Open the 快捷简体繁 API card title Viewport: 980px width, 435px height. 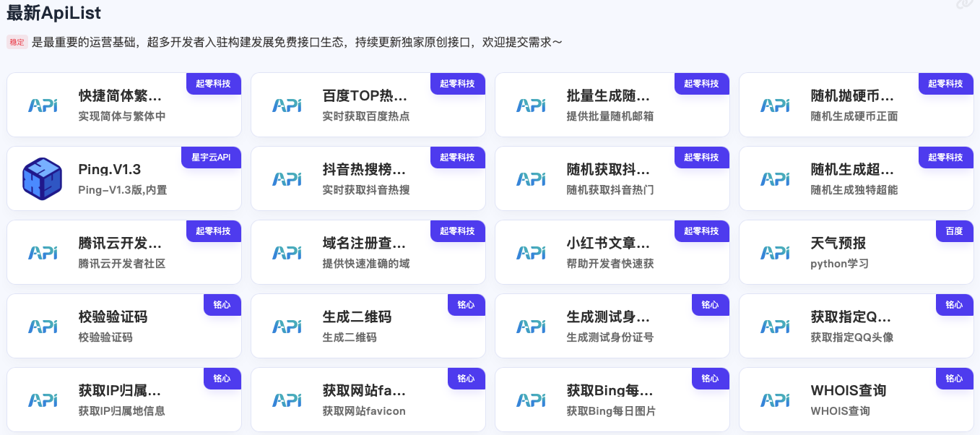[x=120, y=96]
